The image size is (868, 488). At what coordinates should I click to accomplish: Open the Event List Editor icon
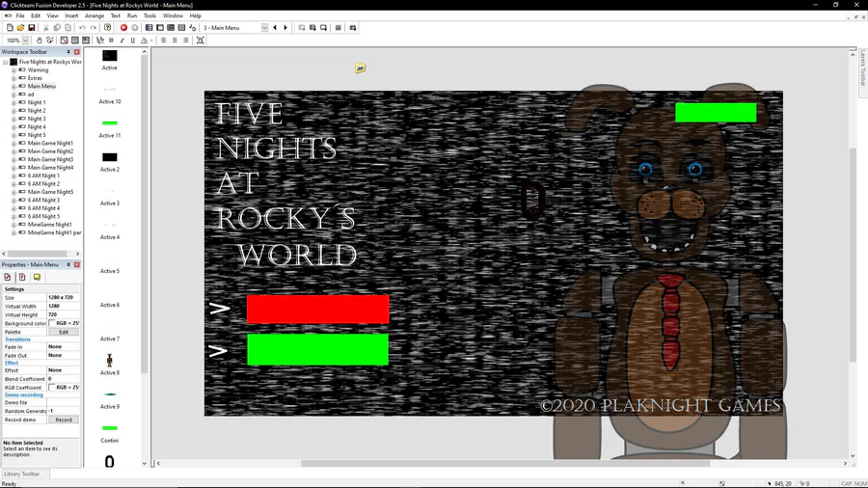click(x=181, y=28)
